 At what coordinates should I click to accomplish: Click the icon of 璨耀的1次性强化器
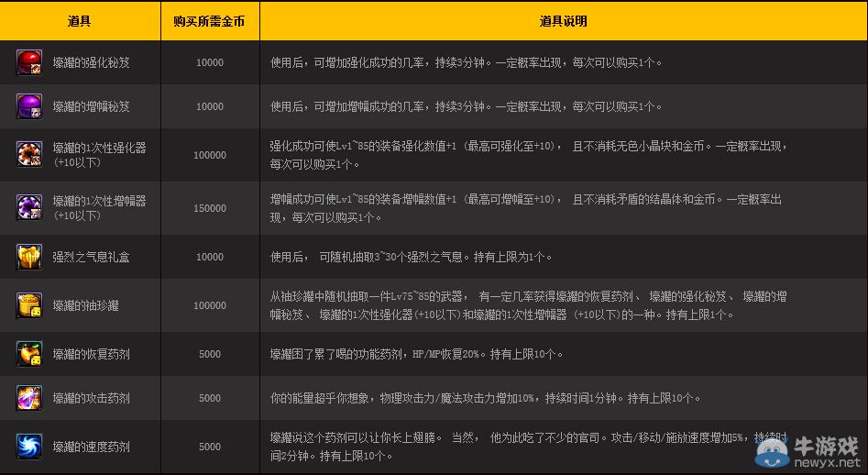pos(29,154)
